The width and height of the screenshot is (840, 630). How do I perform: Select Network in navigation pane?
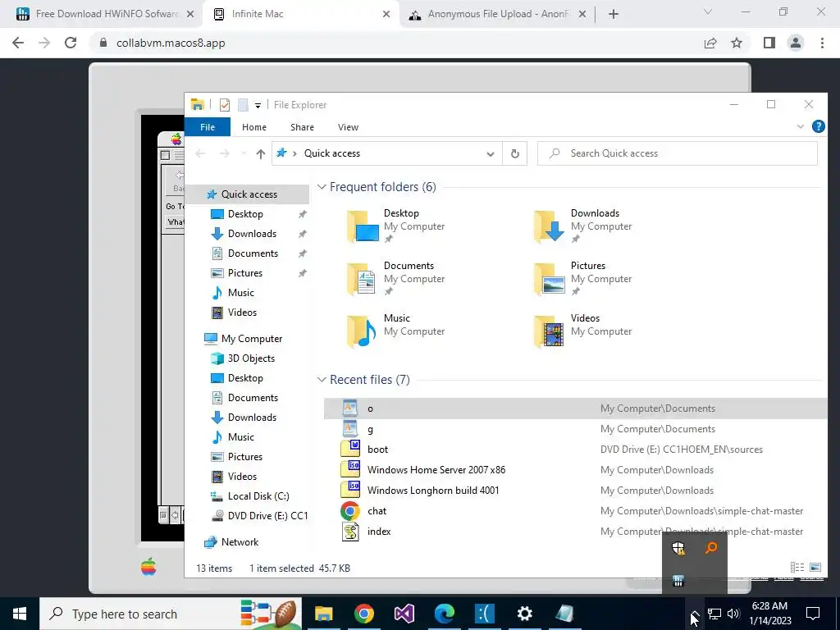click(x=240, y=542)
